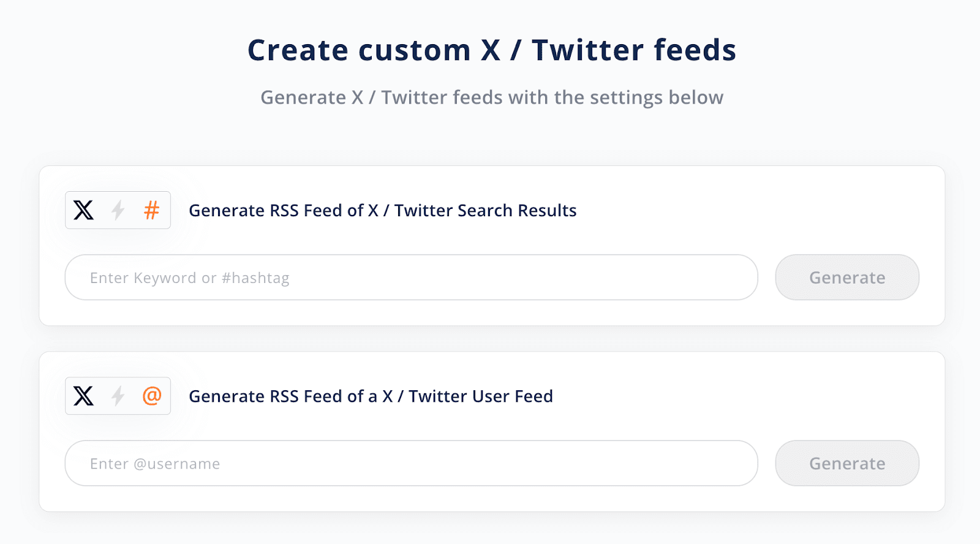Click the X logo in the user feed card
Viewport: 980px width, 544px height.
85,396
